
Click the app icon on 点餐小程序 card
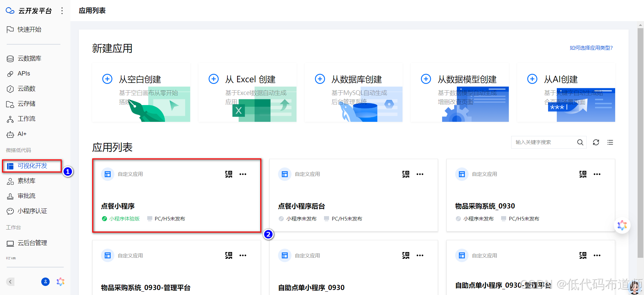108,174
